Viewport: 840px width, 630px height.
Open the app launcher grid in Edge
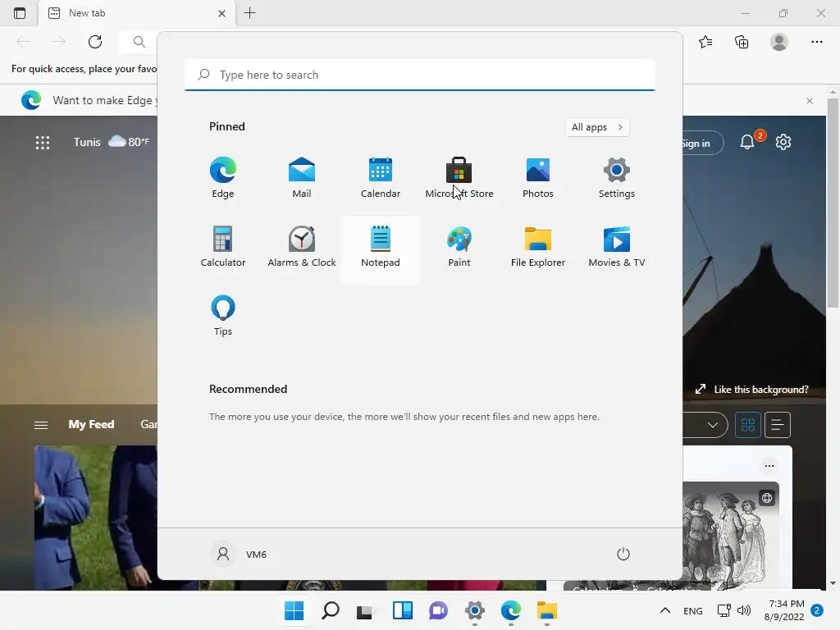coord(43,143)
